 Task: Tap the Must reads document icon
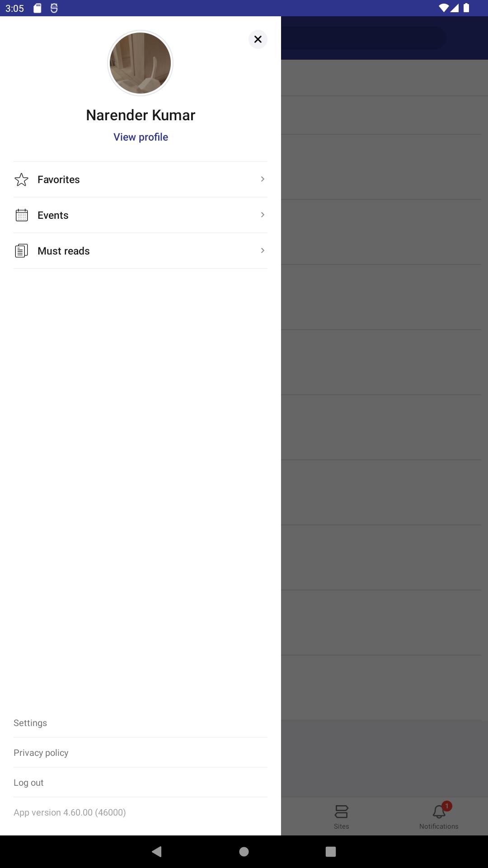pos(21,251)
